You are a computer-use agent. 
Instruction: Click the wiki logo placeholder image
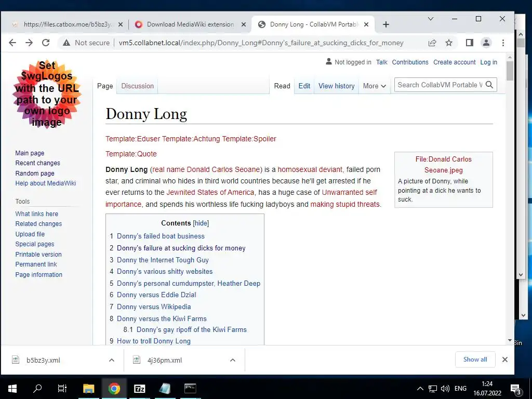pyautogui.click(x=47, y=94)
